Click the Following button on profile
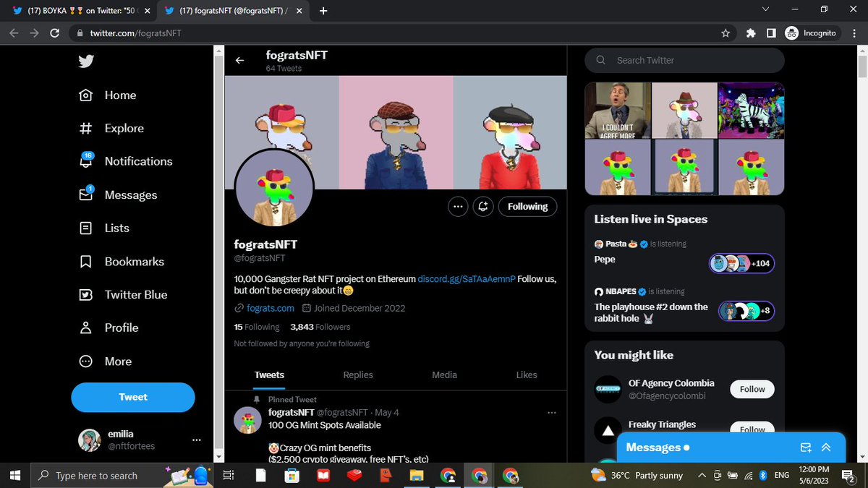Screen dimensions: 868x488 pyautogui.click(x=527, y=207)
